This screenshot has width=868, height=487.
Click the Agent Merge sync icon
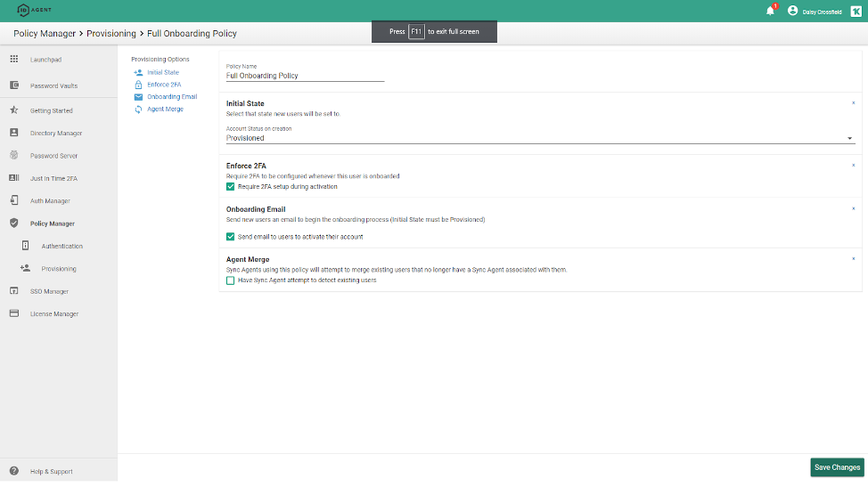click(x=138, y=110)
